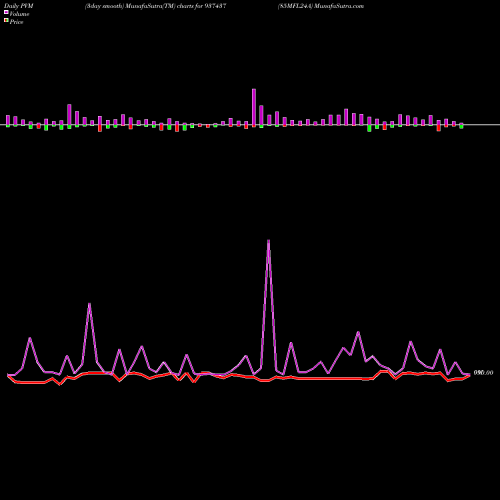Click the highest peak of the magenta volume line
Image resolution: width=500 pixels, height=500 pixels.
point(268,241)
